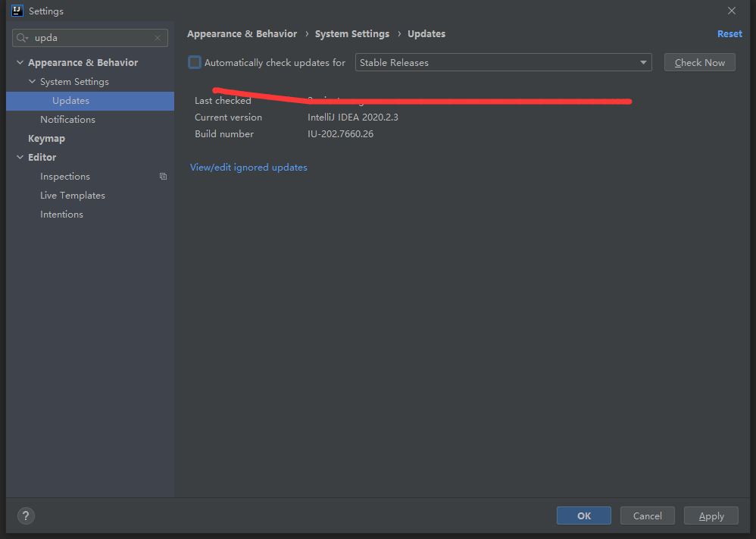Click the search magnifier icon in settings

tap(22, 38)
